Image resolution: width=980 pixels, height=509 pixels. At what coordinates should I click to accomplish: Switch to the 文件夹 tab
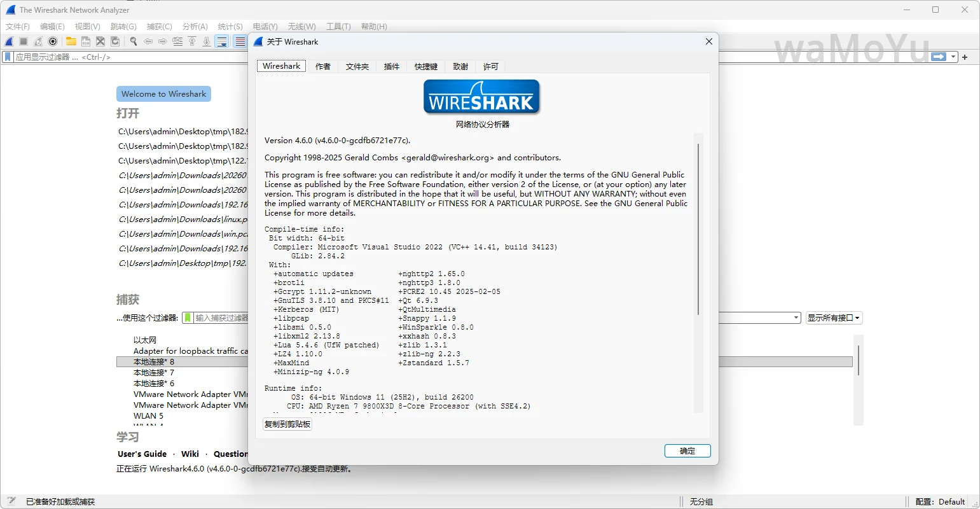point(357,66)
